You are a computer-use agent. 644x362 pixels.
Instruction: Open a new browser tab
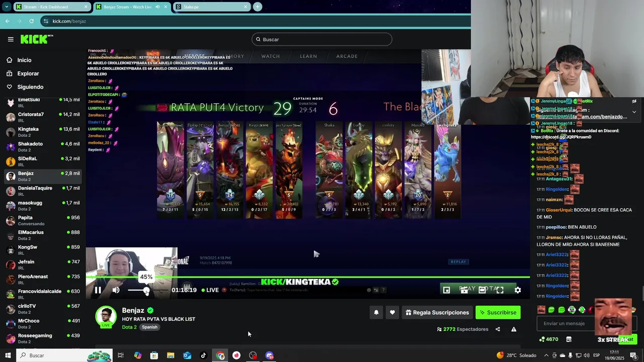(258, 7)
